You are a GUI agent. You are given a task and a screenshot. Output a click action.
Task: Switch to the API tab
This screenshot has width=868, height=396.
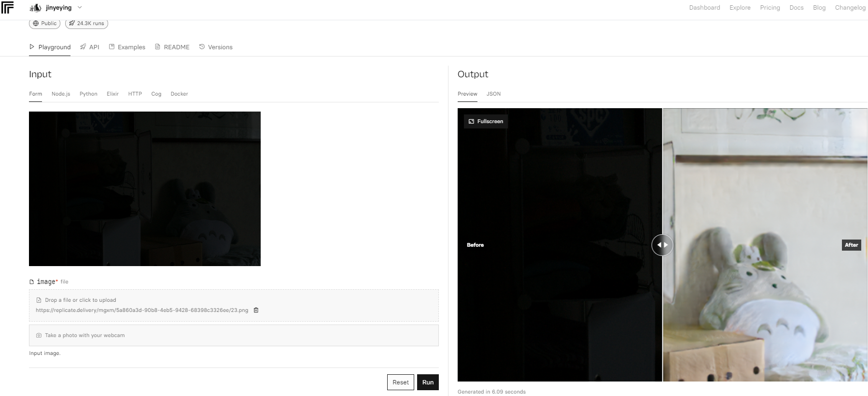[90, 47]
